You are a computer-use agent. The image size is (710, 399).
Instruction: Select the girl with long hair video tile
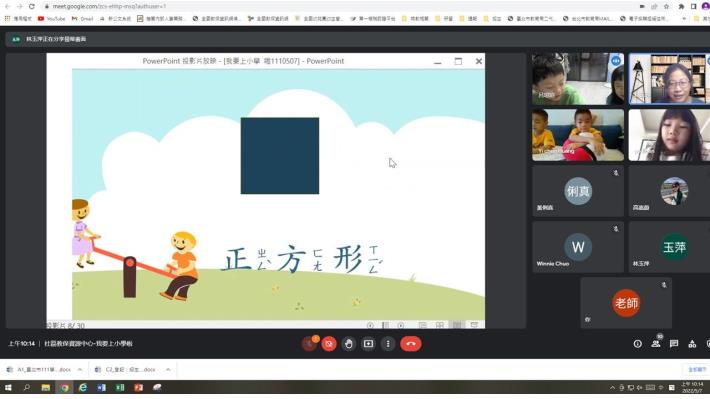click(x=669, y=135)
